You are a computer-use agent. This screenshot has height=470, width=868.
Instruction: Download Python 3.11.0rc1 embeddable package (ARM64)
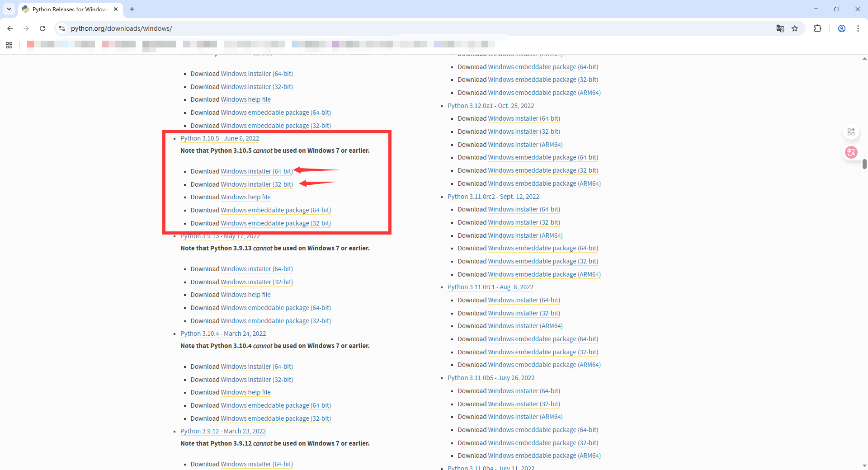[544, 365]
